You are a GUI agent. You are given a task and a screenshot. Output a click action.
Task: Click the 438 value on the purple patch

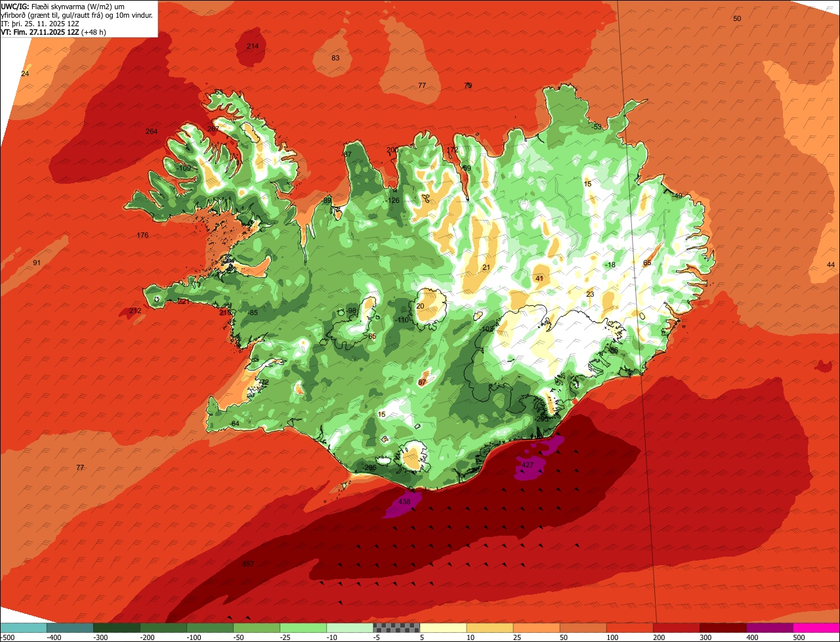404,502
